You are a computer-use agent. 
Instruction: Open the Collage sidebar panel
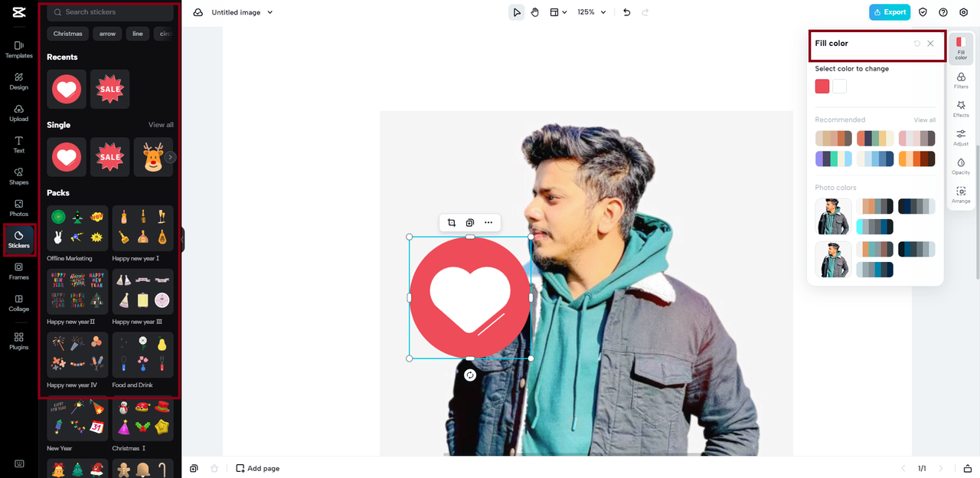point(18,303)
